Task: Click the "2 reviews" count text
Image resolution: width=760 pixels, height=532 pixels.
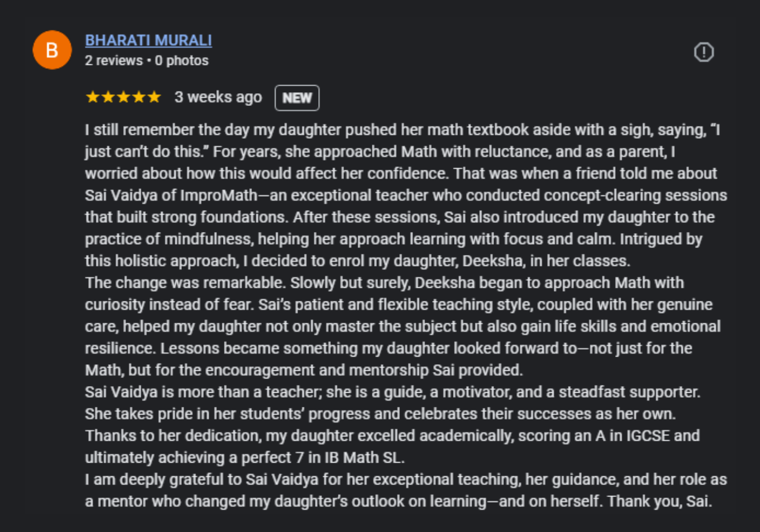Action: (x=114, y=61)
